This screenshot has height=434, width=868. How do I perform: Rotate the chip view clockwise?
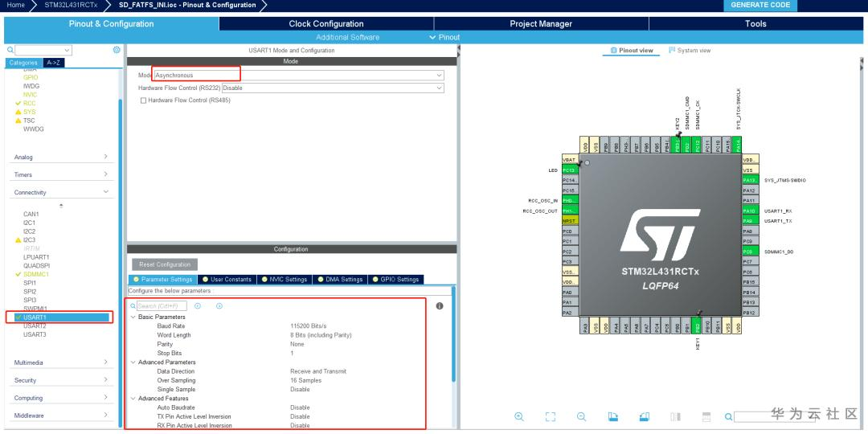point(612,416)
